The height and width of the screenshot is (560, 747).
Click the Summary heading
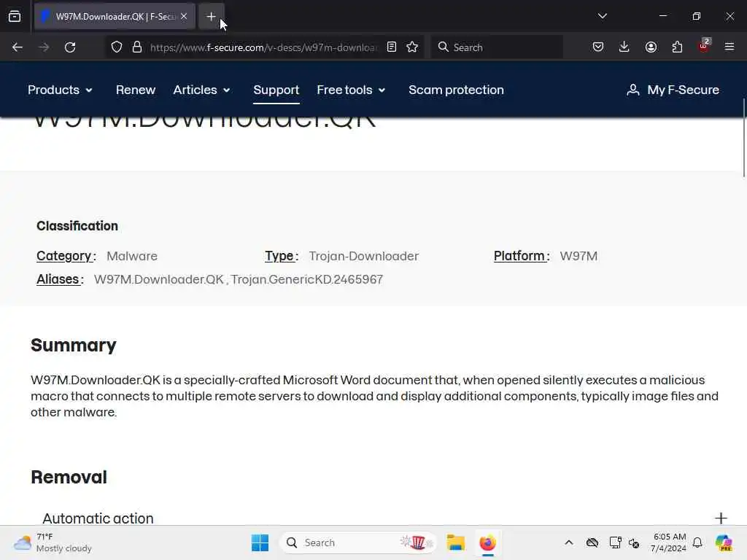[x=74, y=345]
